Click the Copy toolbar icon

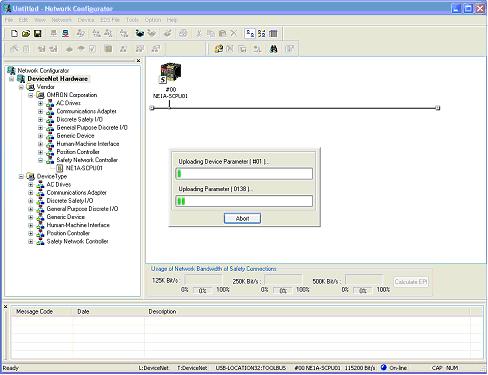pyautogui.click(x=211, y=33)
